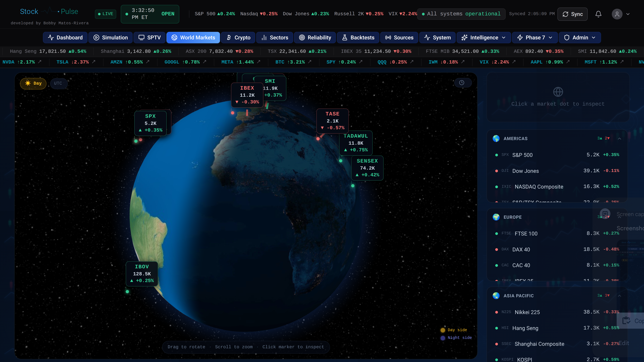Select the S&P 500 row

(x=557, y=155)
